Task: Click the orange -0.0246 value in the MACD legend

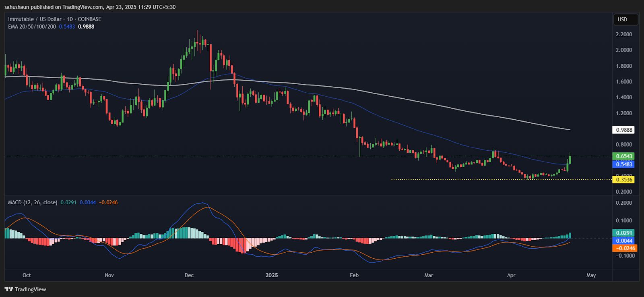Action: click(x=108, y=202)
